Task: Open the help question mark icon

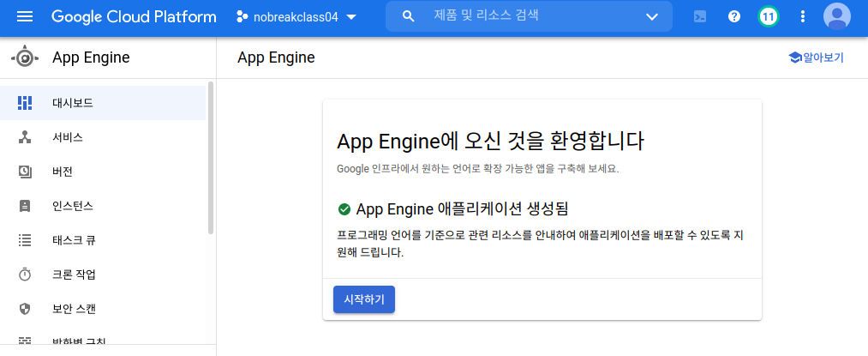Action: click(734, 16)
